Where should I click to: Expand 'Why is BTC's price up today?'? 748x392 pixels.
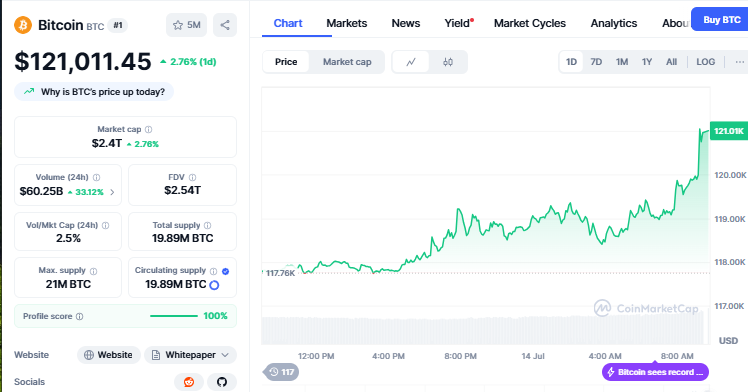[x=94, y=92]
